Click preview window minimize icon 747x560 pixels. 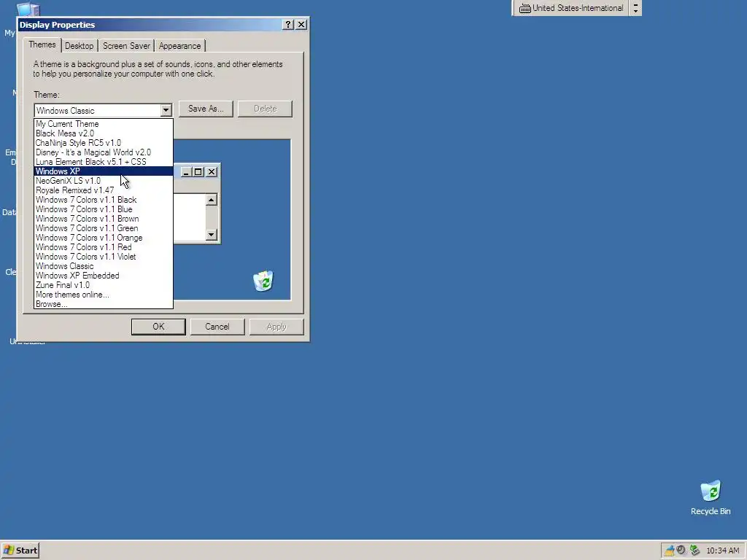coord(186,172)
